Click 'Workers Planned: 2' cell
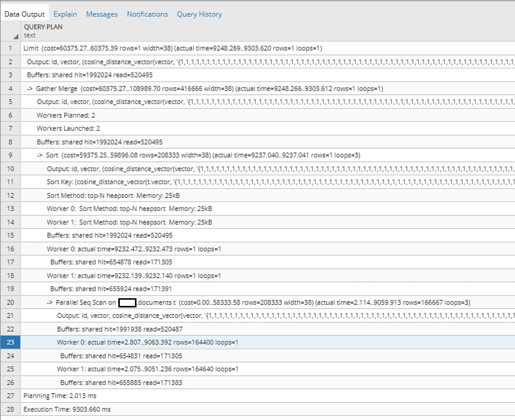The width and height of the screenshot is (515, 420). (x=66, y=115)
